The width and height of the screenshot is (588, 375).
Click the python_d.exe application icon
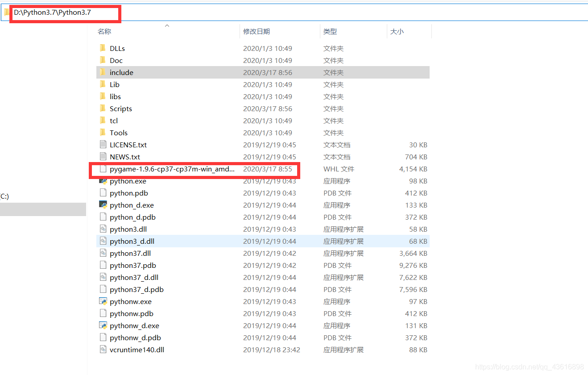pos(103,205)
